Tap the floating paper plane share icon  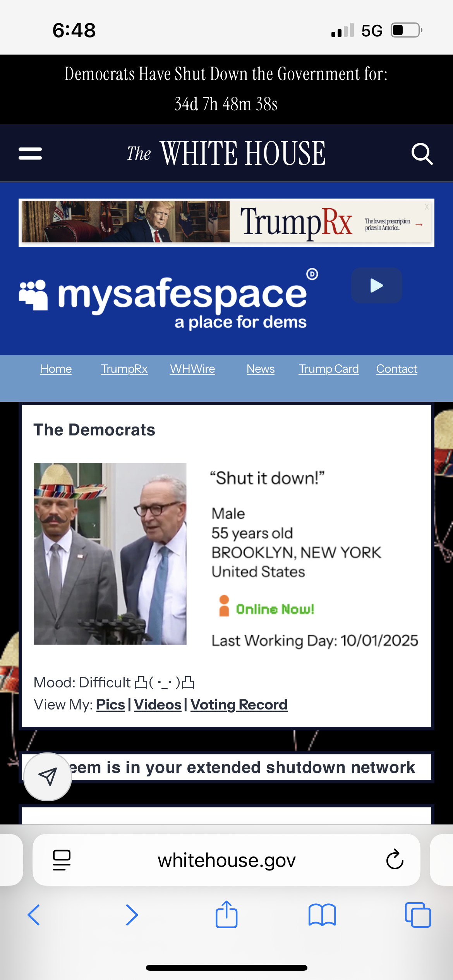click(x=48, y=776)
